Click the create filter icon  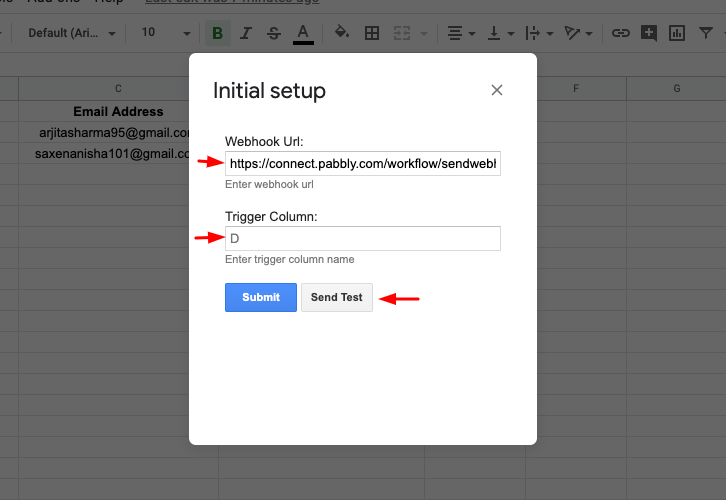coord(706,33)
